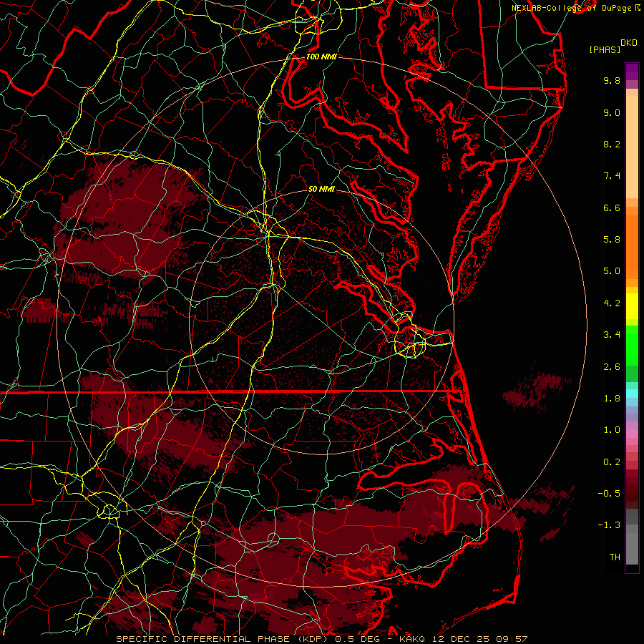Image resolution: width=644 pixels, height=644 pixels.
Task: Click the 9.0 value on color scale
Action: pos(612,112)
